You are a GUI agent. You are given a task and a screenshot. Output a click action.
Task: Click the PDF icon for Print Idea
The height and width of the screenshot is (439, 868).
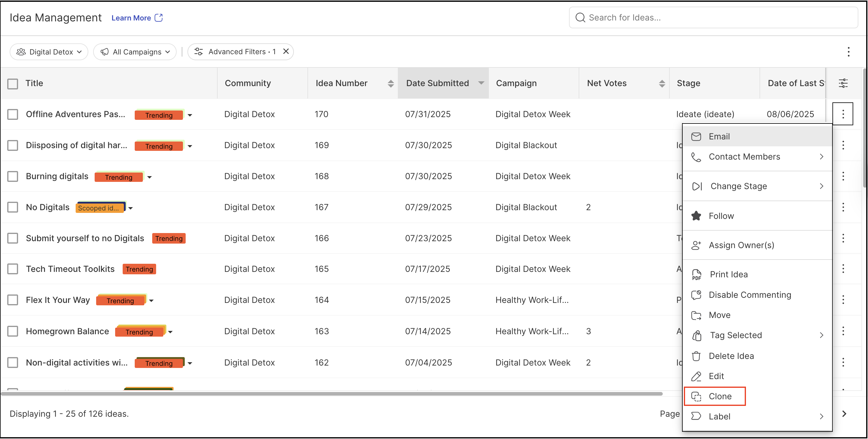pos(697,275)
